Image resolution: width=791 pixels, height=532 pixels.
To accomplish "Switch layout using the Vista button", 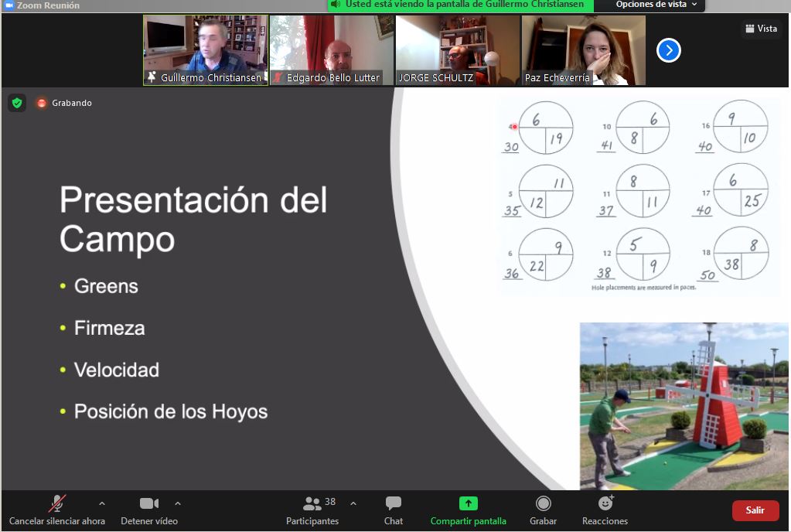I will (x=761, y=29).
